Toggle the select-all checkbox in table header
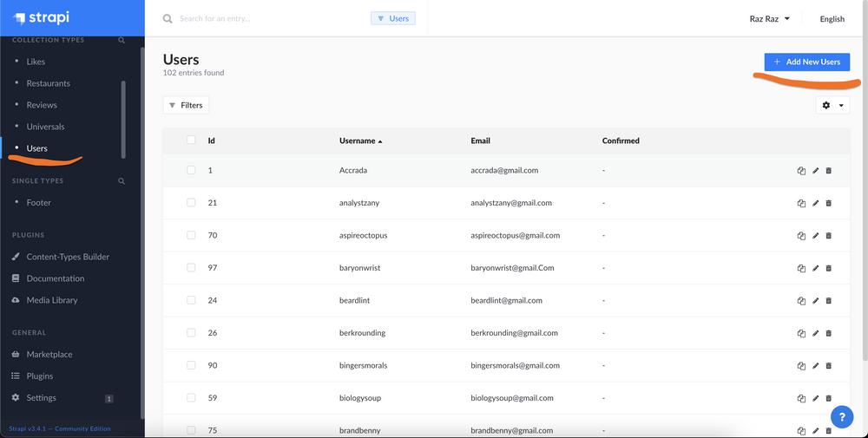 [191, 141]
